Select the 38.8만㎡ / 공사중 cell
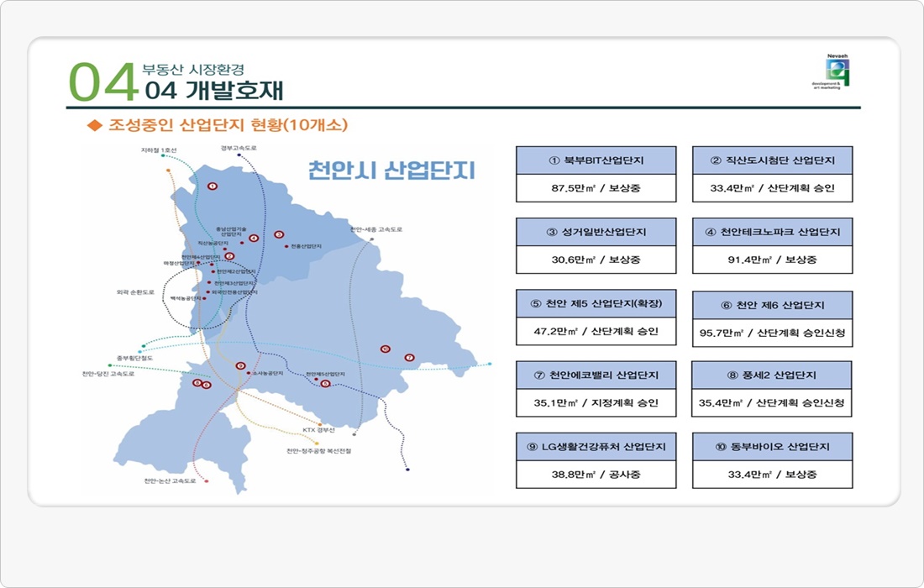 click(x=596, y=475)
